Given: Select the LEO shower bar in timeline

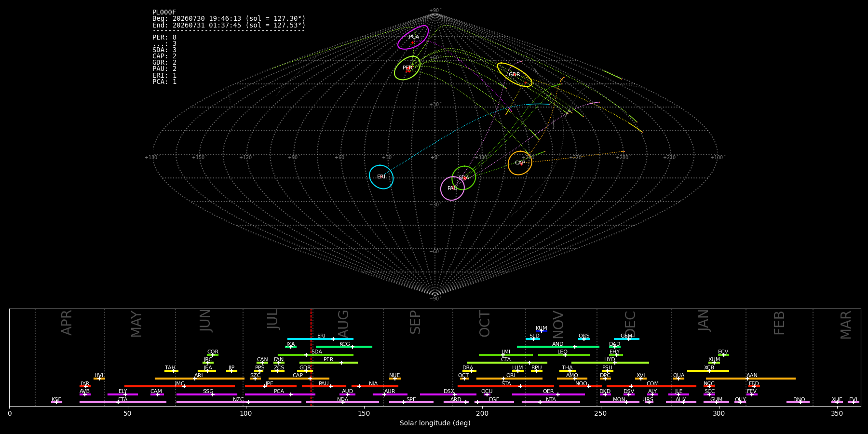Looking at the screenshot, I should (564, 355).
